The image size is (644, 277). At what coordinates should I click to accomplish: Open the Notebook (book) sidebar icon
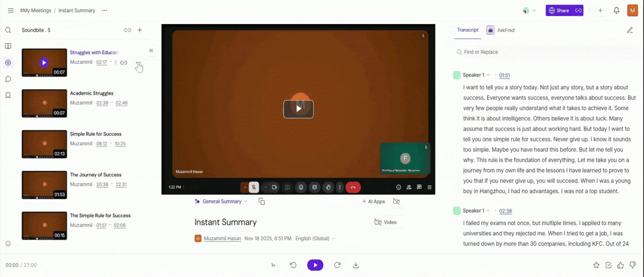[x=8, y=46]
